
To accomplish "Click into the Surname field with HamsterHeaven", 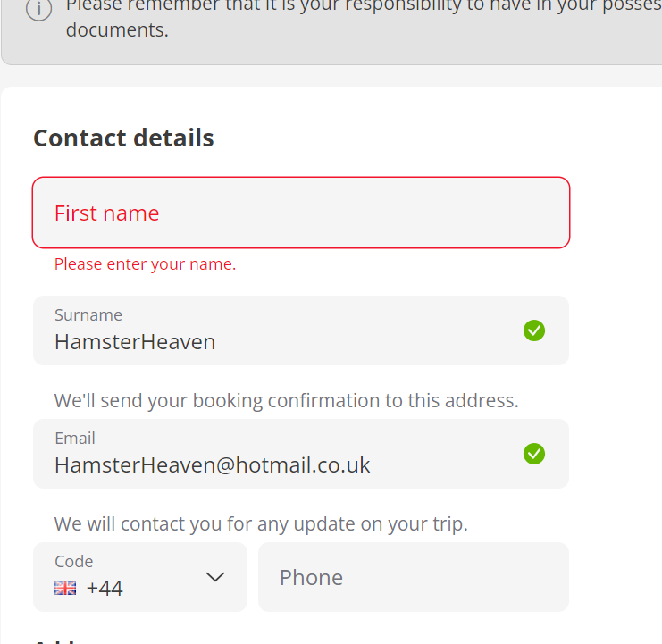I will (301, 330).
